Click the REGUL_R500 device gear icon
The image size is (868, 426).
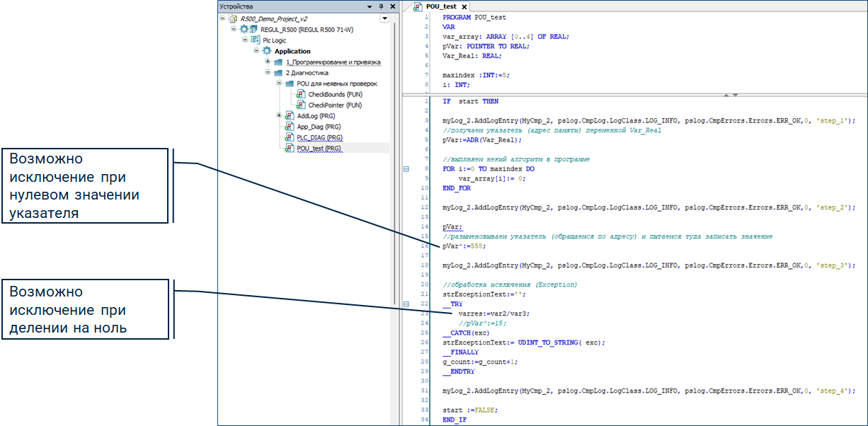(x=244, y=29)
